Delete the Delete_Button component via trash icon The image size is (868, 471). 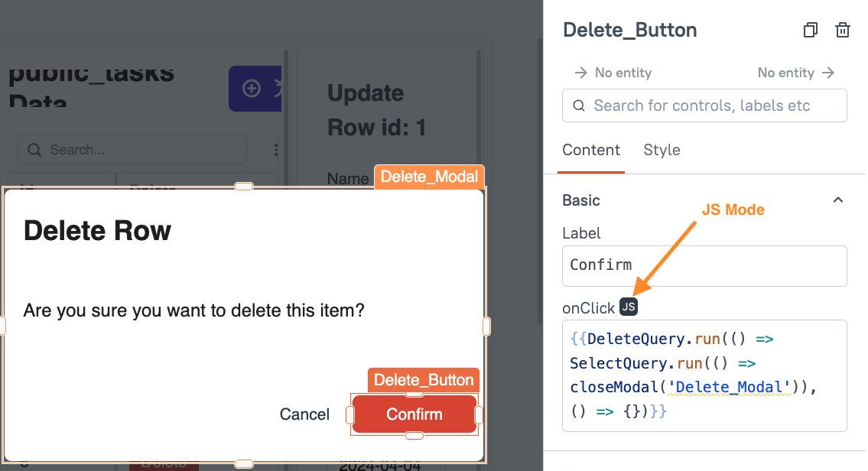click(843, 30)
